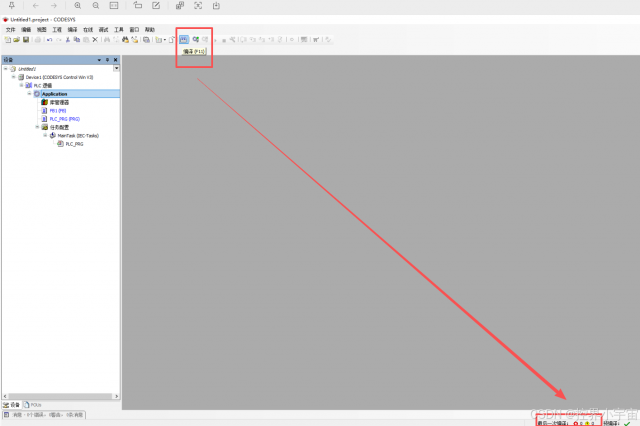Click the pin icon in the viewer toolbar
Viewport: 640px width, 426px height.
[x=11, y=5]
